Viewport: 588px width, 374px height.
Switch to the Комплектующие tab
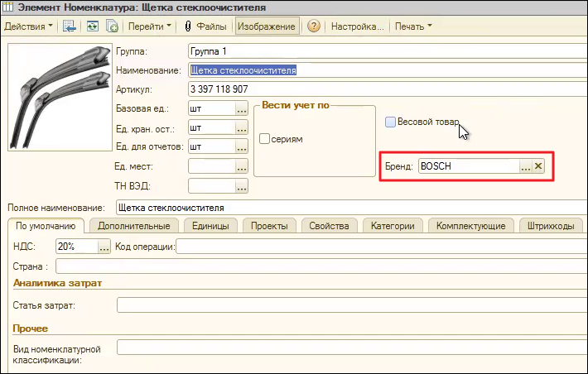pos(471,226)
